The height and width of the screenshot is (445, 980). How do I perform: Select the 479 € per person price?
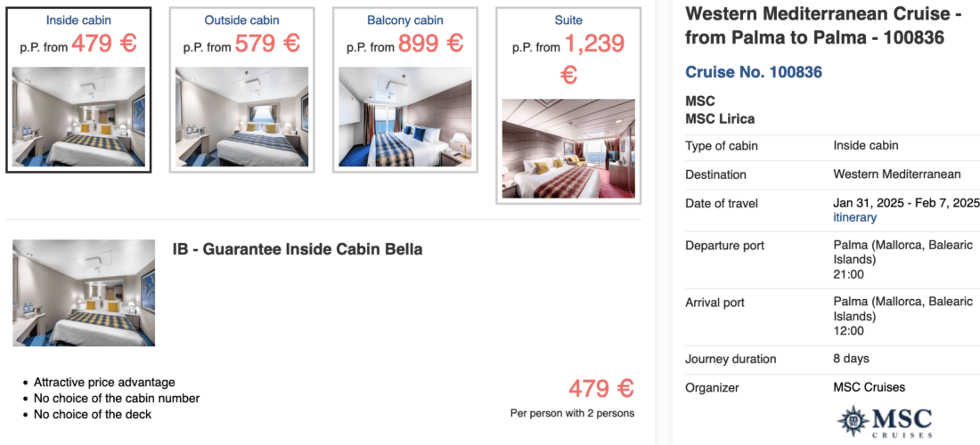tap(601, 389)
